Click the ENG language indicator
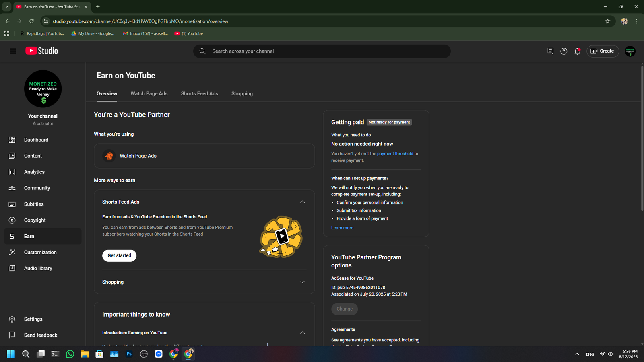The height and width of the screenshot is (362, 644). (x=590, y=354)
